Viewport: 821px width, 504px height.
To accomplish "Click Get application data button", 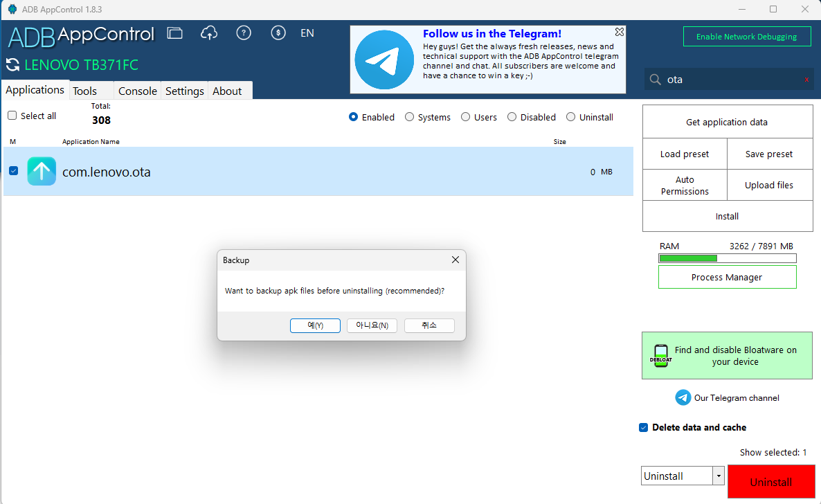I will click(728, 122).
